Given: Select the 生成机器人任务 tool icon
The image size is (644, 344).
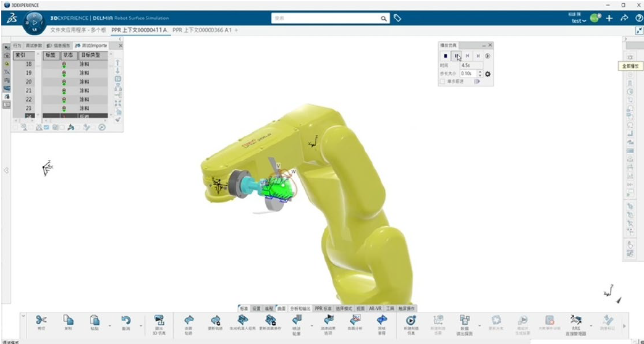Looking at the screenshot, I should click(x=243, y=320).
